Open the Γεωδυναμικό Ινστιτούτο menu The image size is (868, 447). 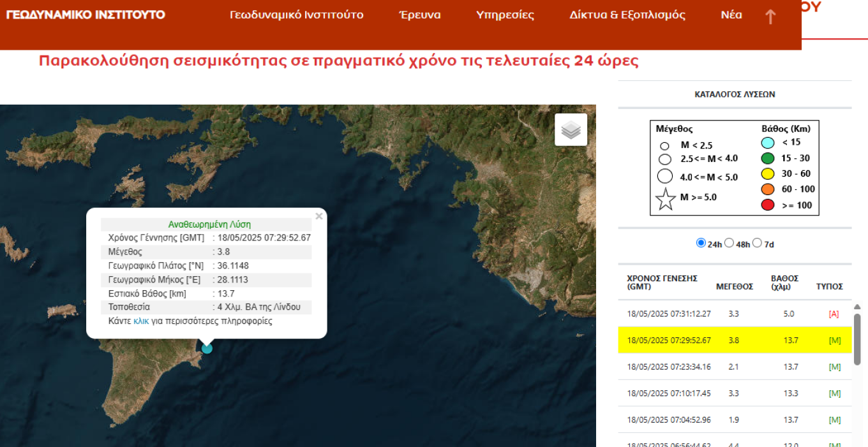[x=297, y=15]
